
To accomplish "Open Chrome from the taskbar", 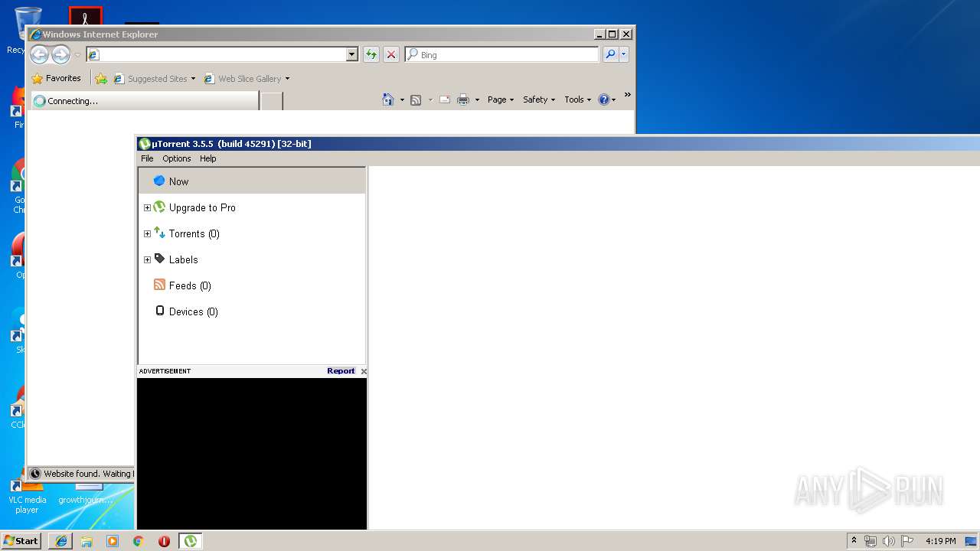I will point(139,541).
